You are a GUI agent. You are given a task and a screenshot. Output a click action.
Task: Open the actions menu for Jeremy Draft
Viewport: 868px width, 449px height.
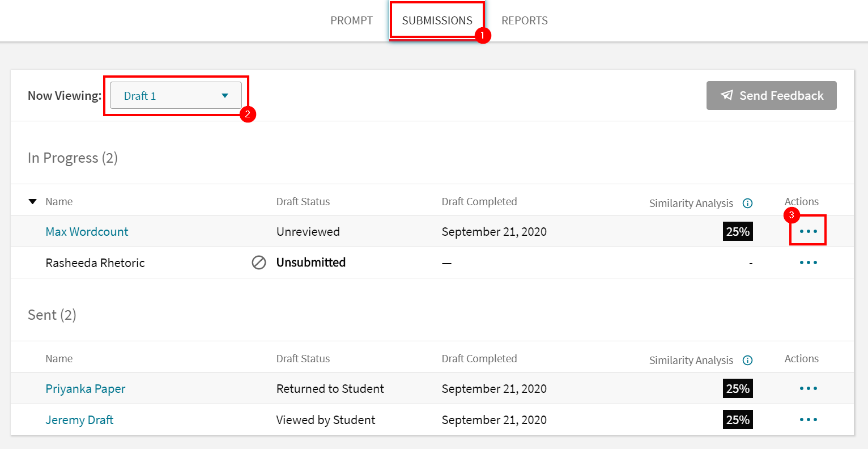(808, 420)
